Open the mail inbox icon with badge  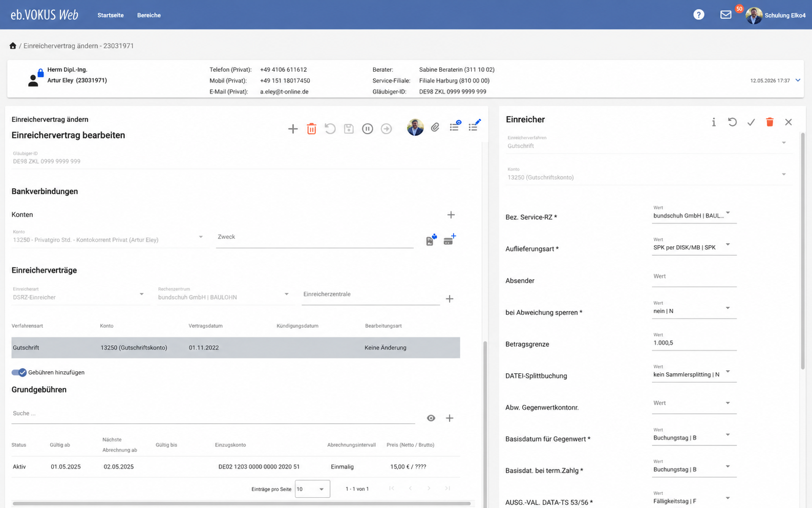point(726,15)
